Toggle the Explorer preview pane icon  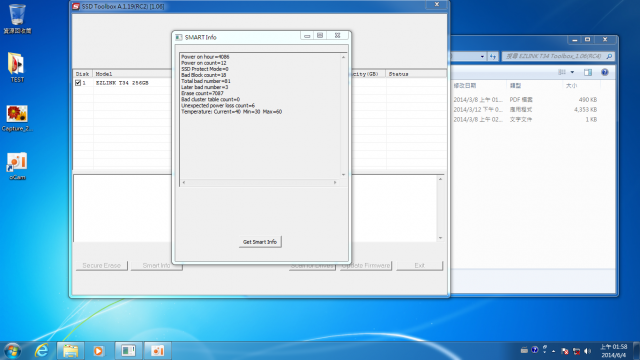pyautogui.click(x=588, y=72)
